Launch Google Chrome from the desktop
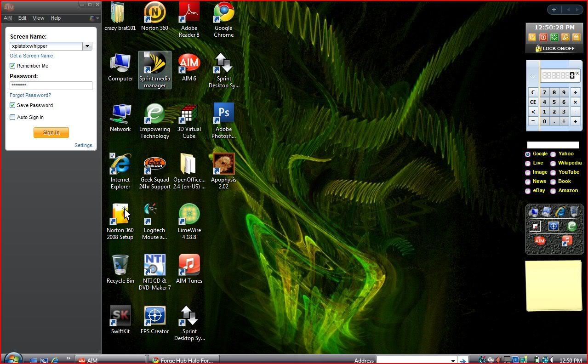The image size is (588, 364). click(x=224, y=19)
